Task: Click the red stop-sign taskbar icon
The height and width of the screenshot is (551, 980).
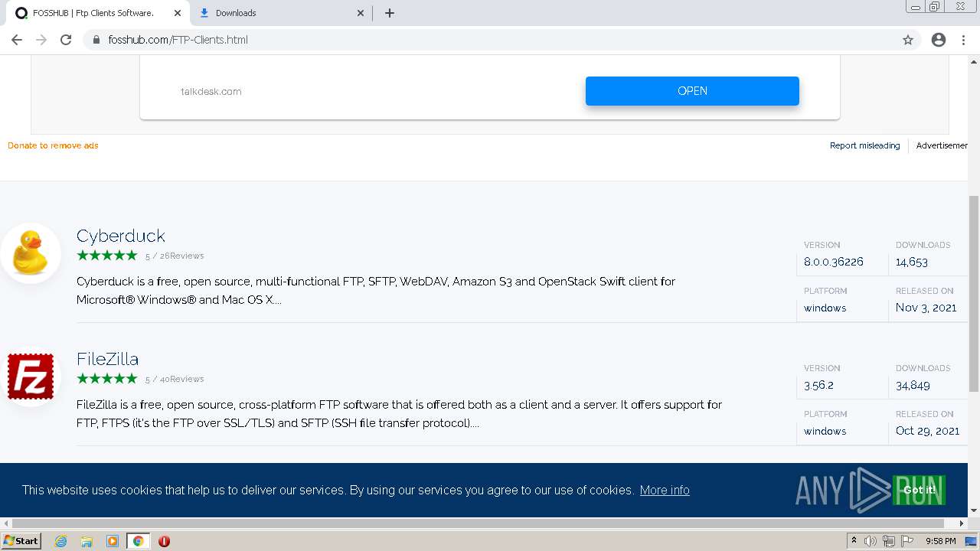Action: pyautogui.click(x=164, y=541)
